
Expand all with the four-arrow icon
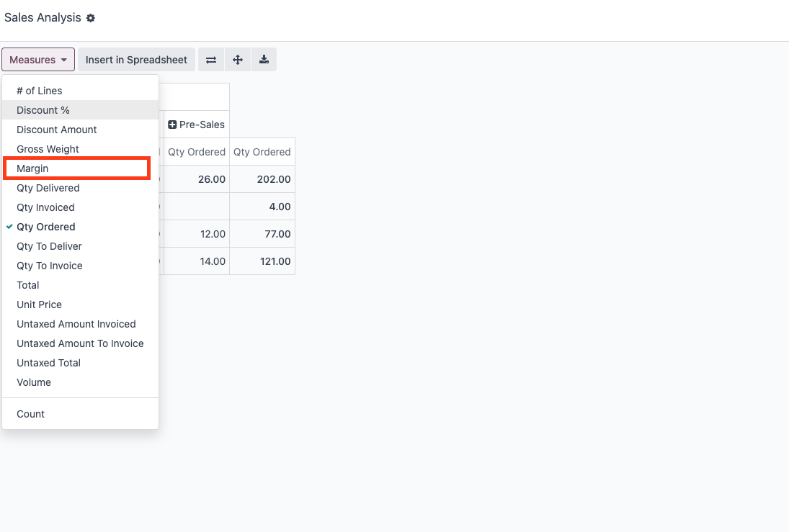238,60
